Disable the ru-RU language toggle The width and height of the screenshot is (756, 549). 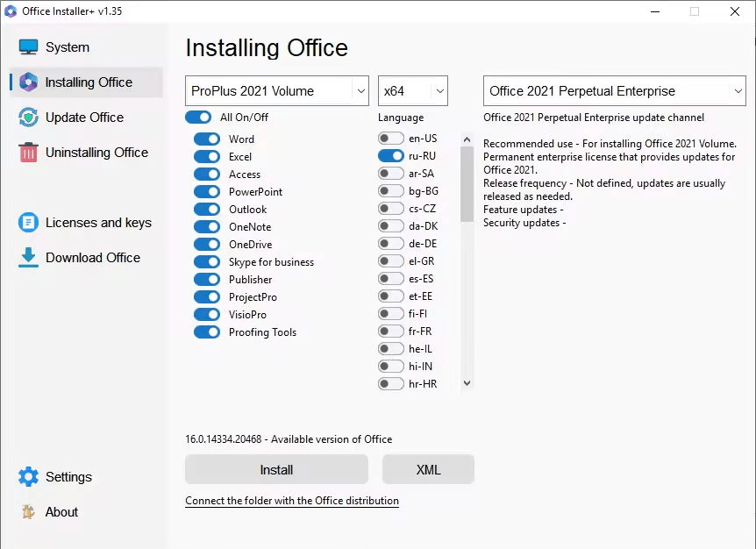coord(391,156)
